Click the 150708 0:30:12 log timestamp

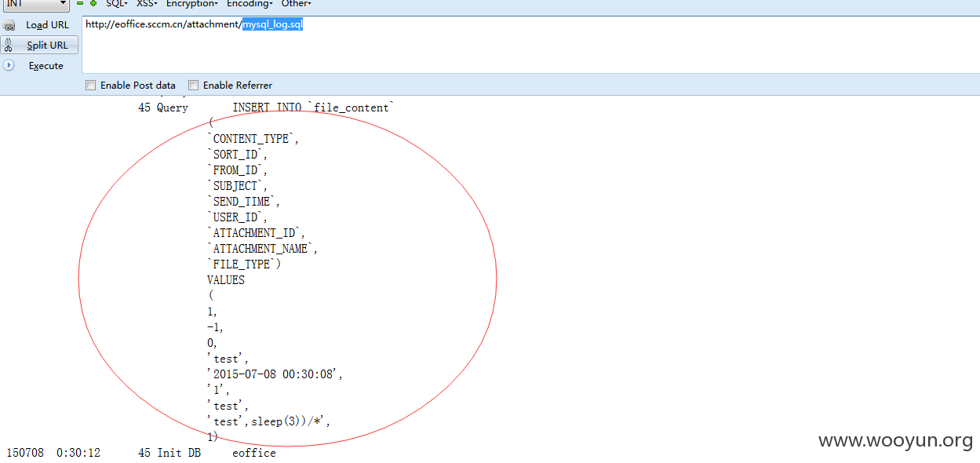coord(53,453)
